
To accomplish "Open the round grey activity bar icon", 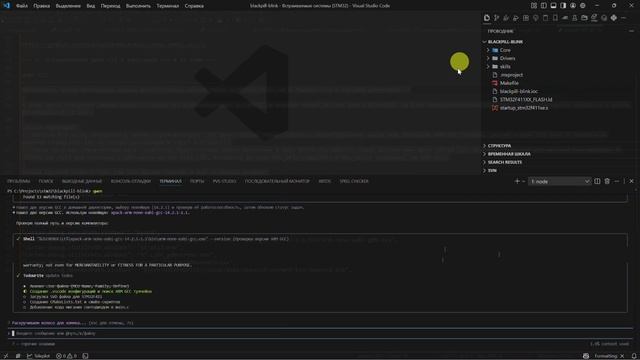I will click(x=604, y=18).
